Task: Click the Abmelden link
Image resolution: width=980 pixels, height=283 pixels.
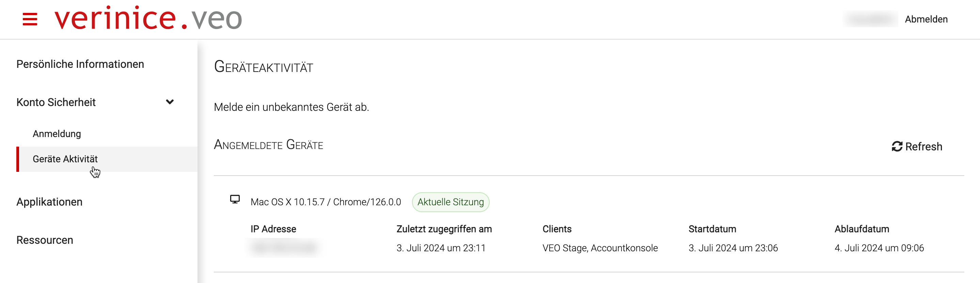Action: (927, 19)
